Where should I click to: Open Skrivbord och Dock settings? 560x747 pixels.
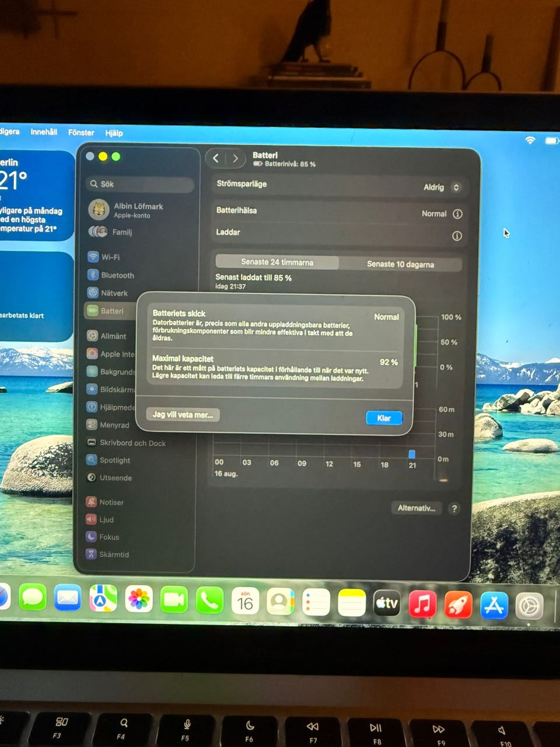pos(126,443)
